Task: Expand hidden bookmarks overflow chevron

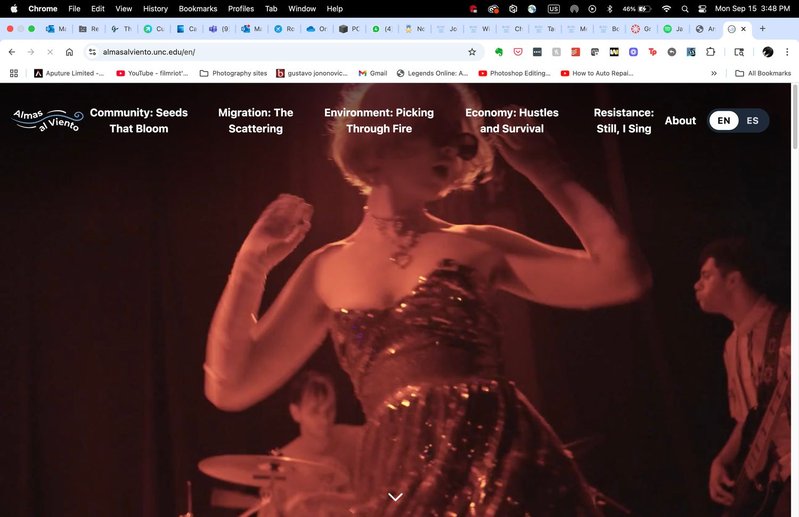Action: (x=713, y=73)
